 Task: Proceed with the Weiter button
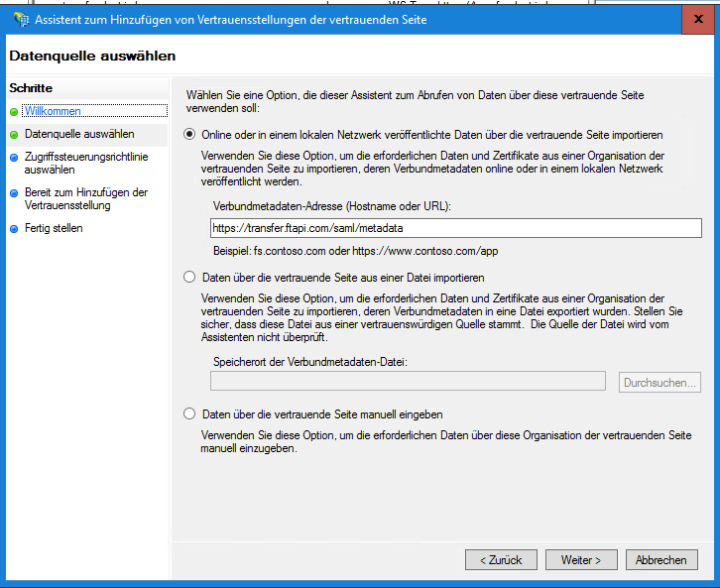click(x=581, y=560)
